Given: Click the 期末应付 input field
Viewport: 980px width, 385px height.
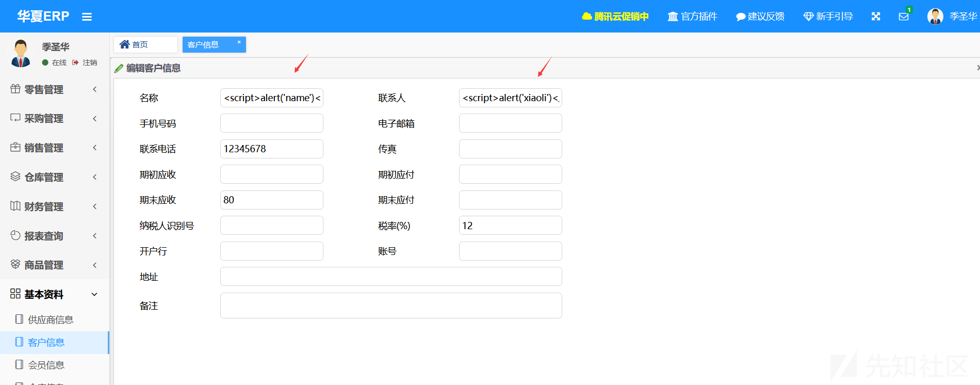Looking at the screenshot, I should click(511, 200).
